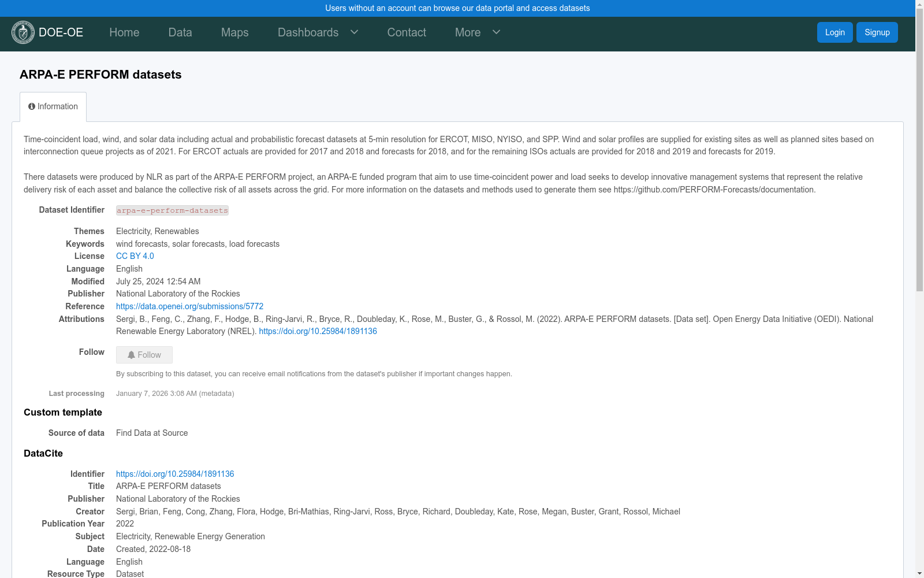The height and width of the screenshot is (578, 924).
Task: Open the Data menu item
Action: [180, 32]
